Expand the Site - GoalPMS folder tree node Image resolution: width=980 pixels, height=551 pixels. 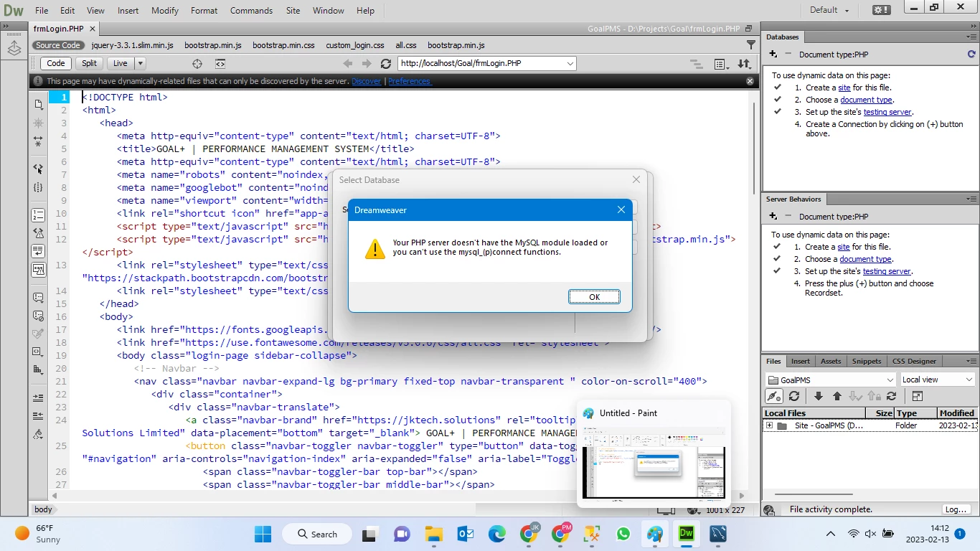(x=769, y=425)
